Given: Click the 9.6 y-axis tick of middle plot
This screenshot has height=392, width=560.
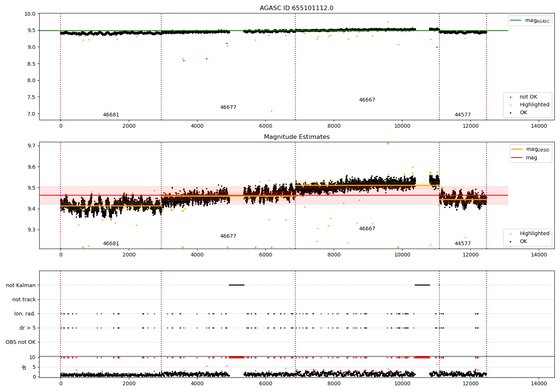Looking at the screenshot, I should (x=32, y=167).
